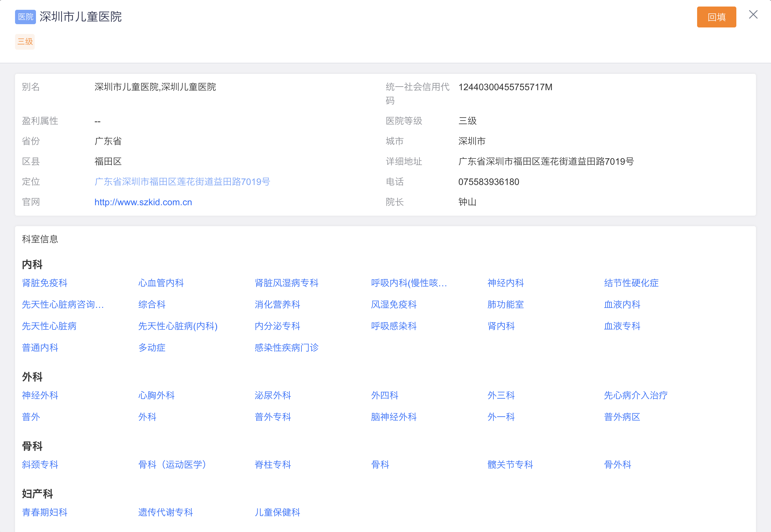This screenshot has width=771, height=532.
Task: Click the 三级 level tag
Action: (25, 42)
